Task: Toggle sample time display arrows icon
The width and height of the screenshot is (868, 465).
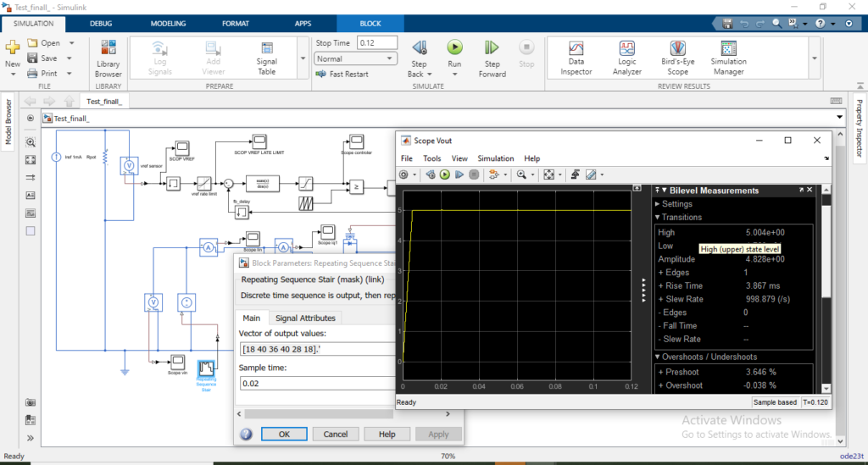Action: click(x=31, y=178)
